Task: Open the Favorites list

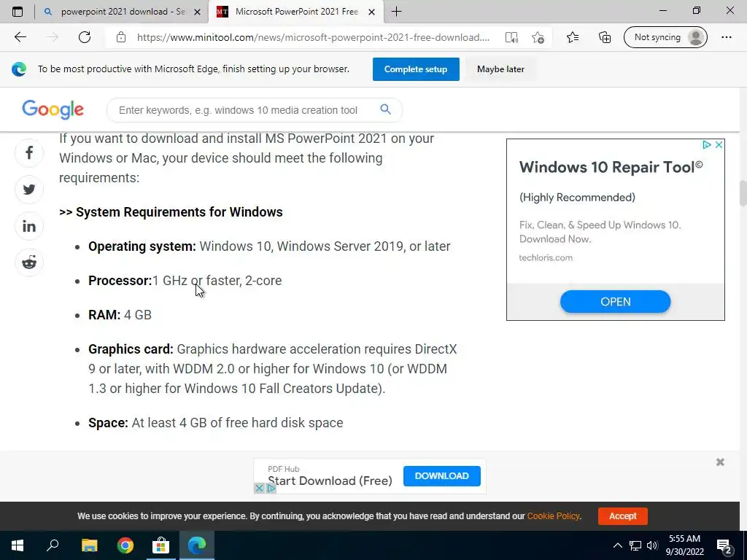Action: click(573, 37)
